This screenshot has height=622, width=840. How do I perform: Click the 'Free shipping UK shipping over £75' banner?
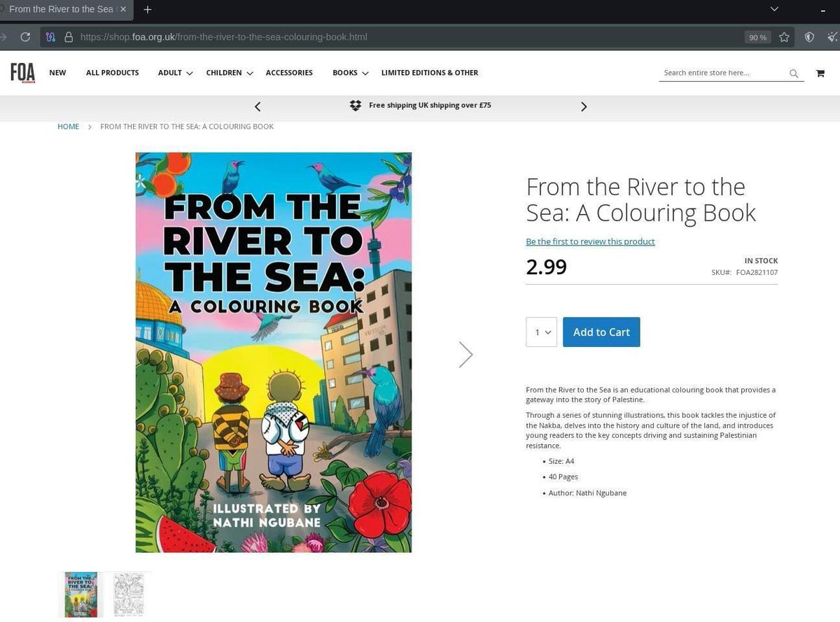click(x=430, y=106)
